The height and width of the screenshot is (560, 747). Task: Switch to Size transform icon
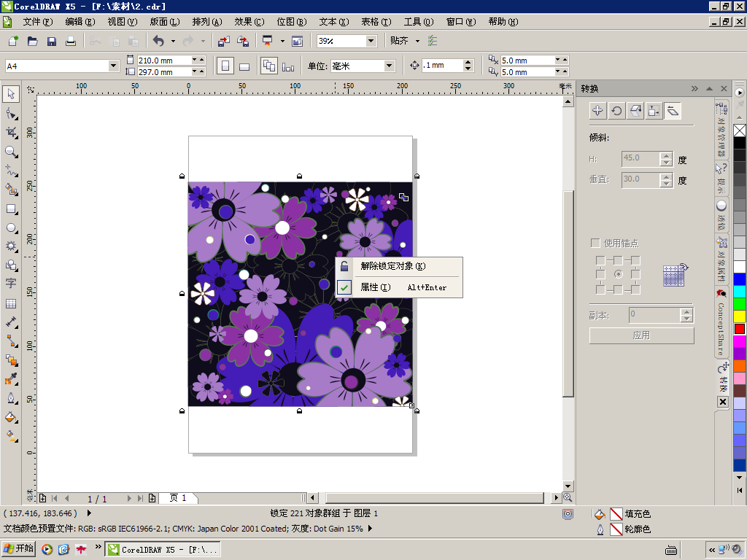(654, 111)
